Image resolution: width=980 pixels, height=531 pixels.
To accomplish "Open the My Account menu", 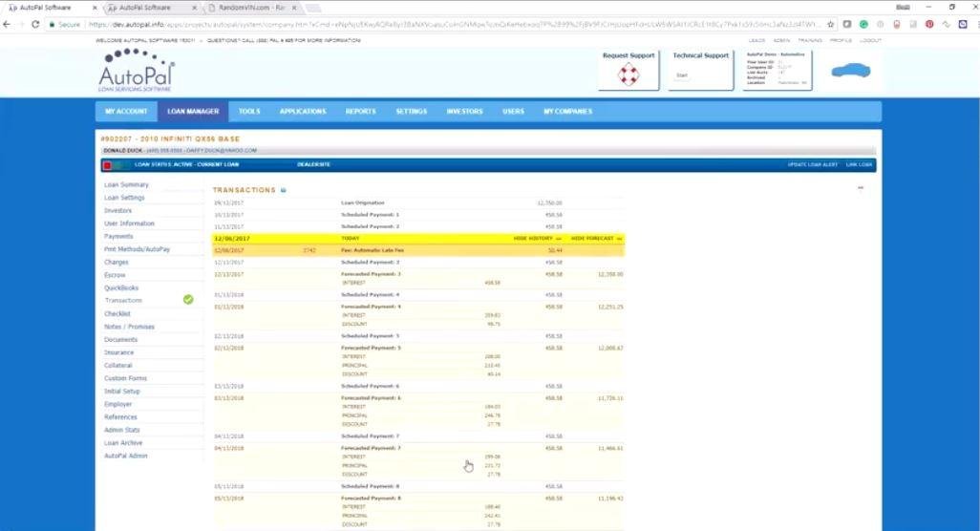I will click(126, 111).
